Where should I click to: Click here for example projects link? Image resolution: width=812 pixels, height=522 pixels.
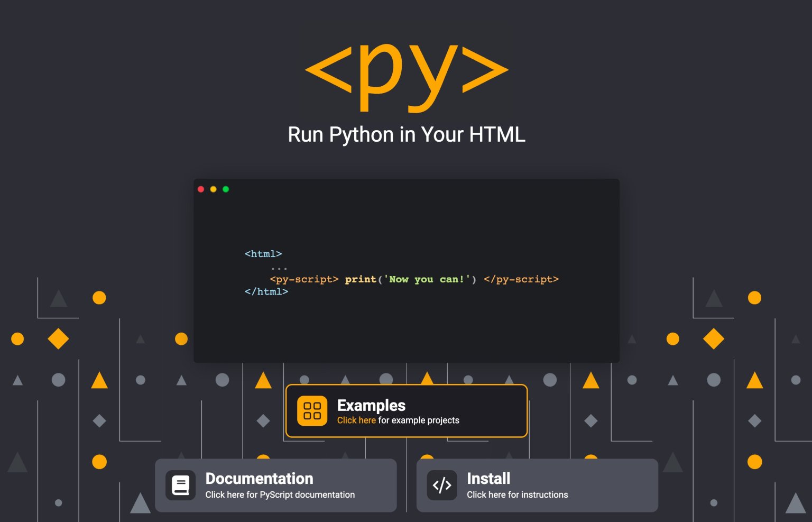pos(356,420)
